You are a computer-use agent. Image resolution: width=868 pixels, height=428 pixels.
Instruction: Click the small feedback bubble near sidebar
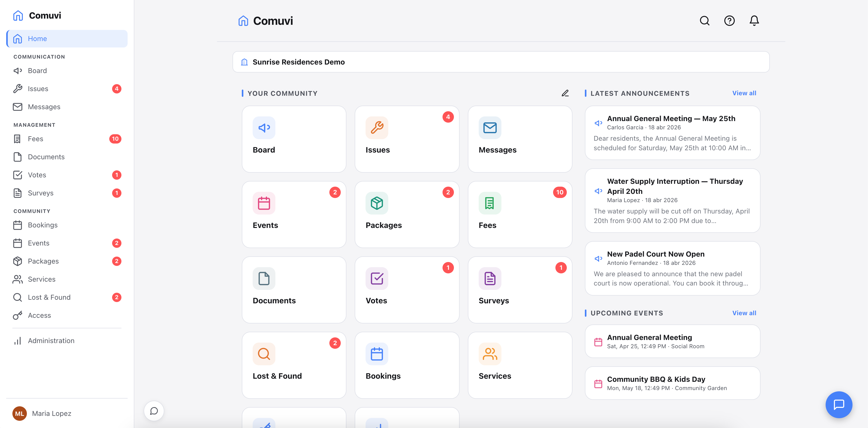coord(154,411)
